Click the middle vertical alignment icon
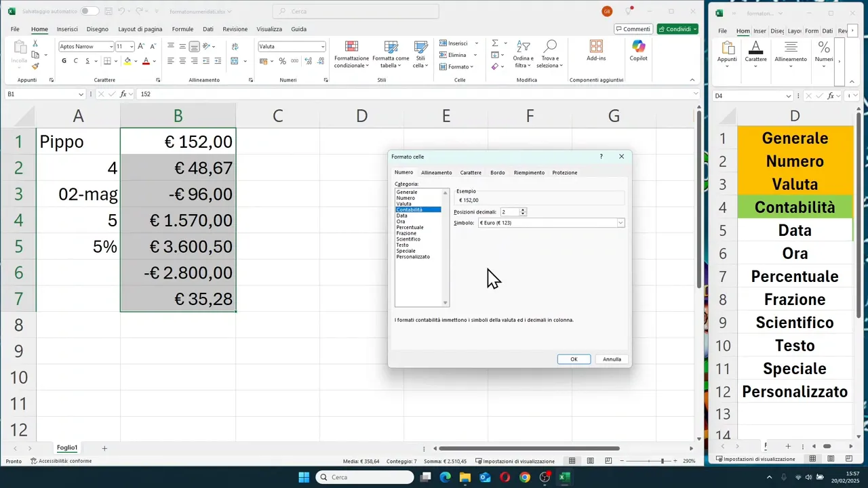 click(182, 46)
